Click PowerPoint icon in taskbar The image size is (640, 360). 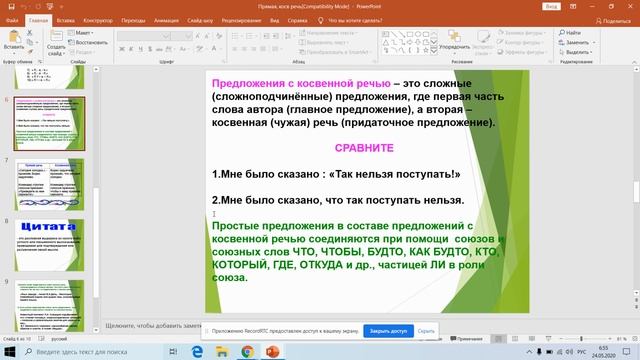point(272,351)
